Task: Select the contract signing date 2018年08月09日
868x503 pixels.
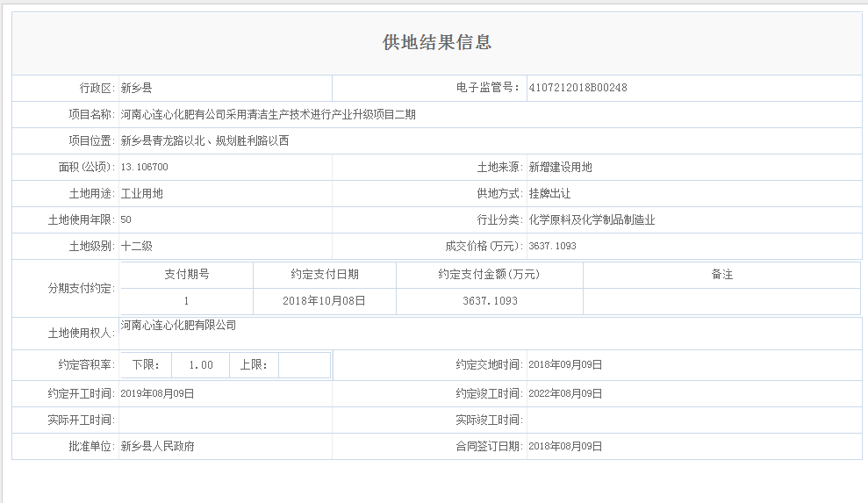Action: [x=565, y=447]
